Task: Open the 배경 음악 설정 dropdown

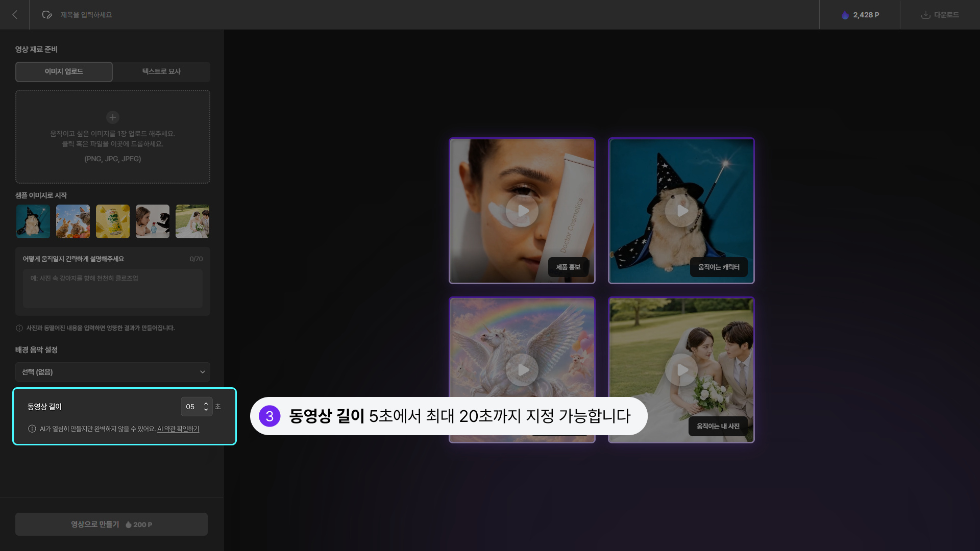Action: point(113,372)
